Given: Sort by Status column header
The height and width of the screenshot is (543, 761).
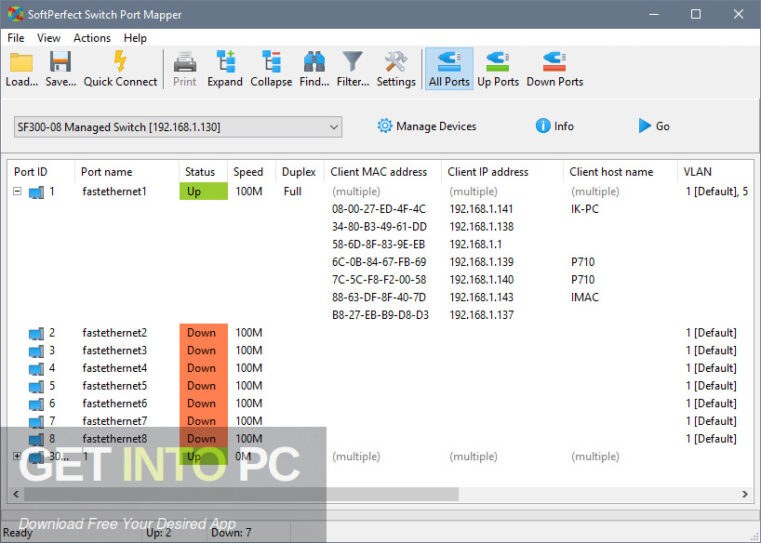Looking at the screenshot, I should click(x=203, y=172).
